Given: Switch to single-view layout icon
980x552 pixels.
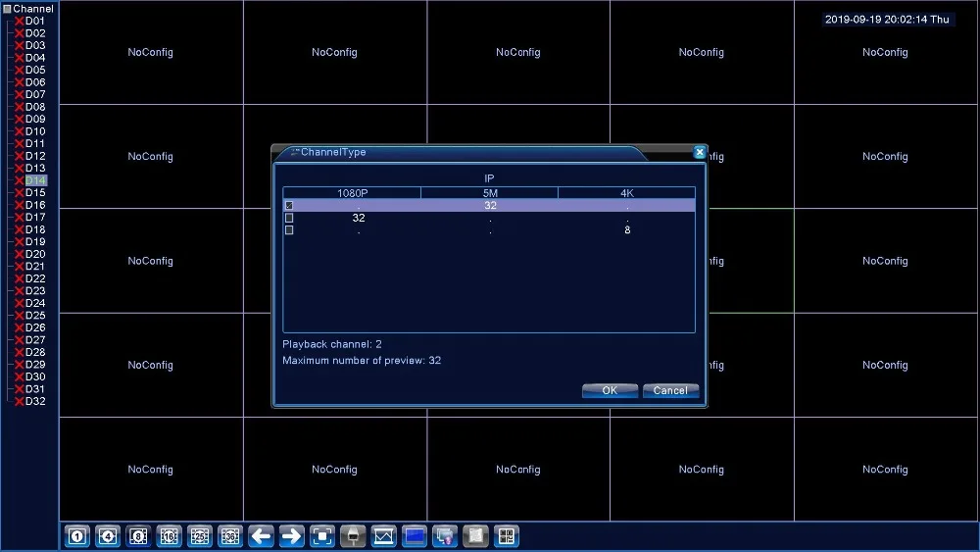Looking at the screenshot, I should [77, 536].
